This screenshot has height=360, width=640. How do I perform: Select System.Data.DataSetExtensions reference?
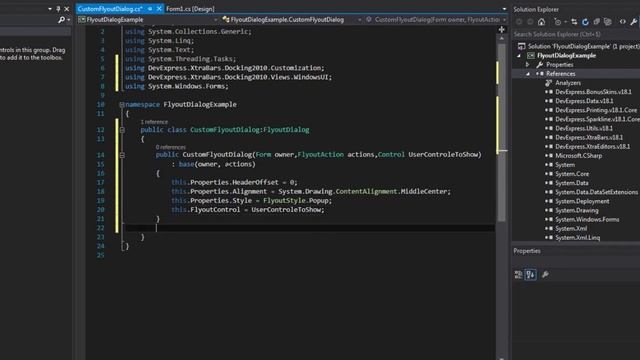(596, 192)
